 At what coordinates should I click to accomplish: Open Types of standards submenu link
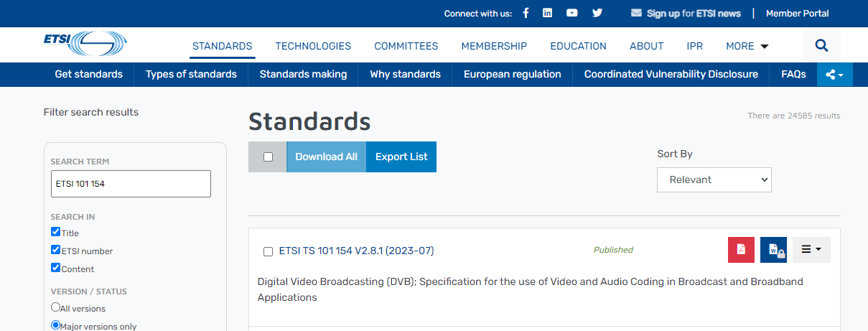(x=191, y=74)
